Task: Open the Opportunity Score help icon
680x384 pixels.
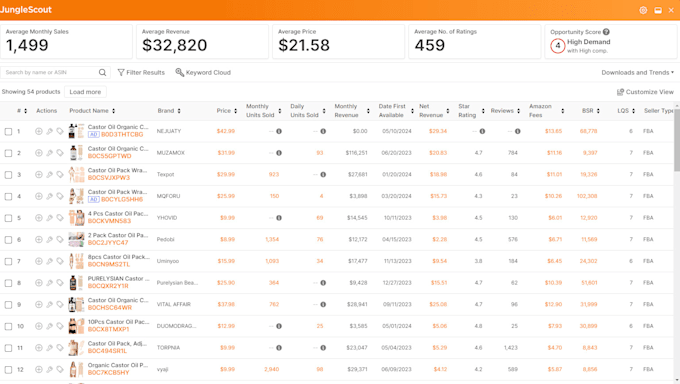Action: [606, 32]
